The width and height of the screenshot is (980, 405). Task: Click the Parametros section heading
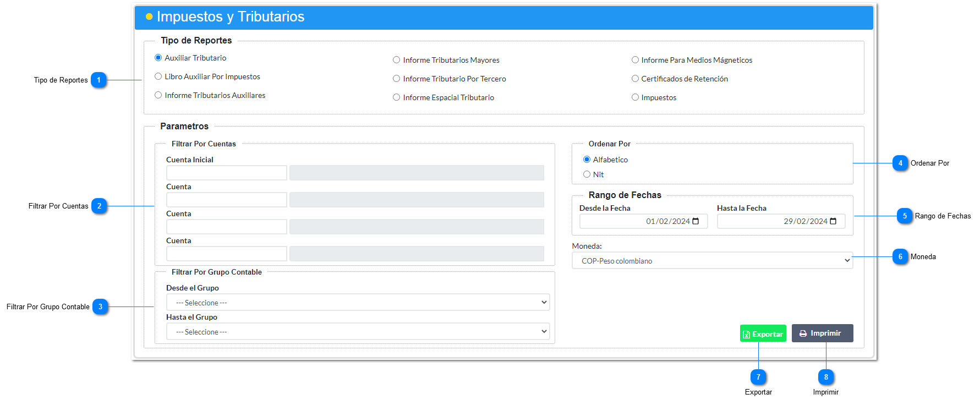(x=184, y=126)
